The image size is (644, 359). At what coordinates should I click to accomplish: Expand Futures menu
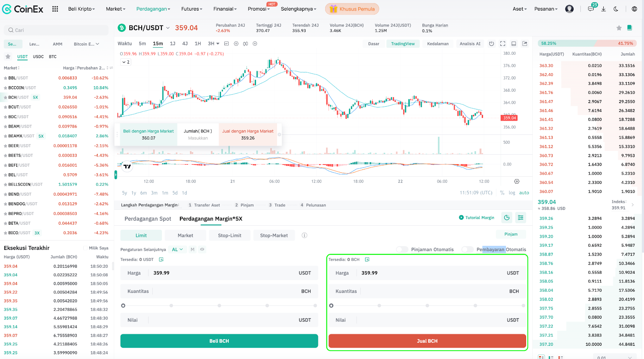point(192,9)
